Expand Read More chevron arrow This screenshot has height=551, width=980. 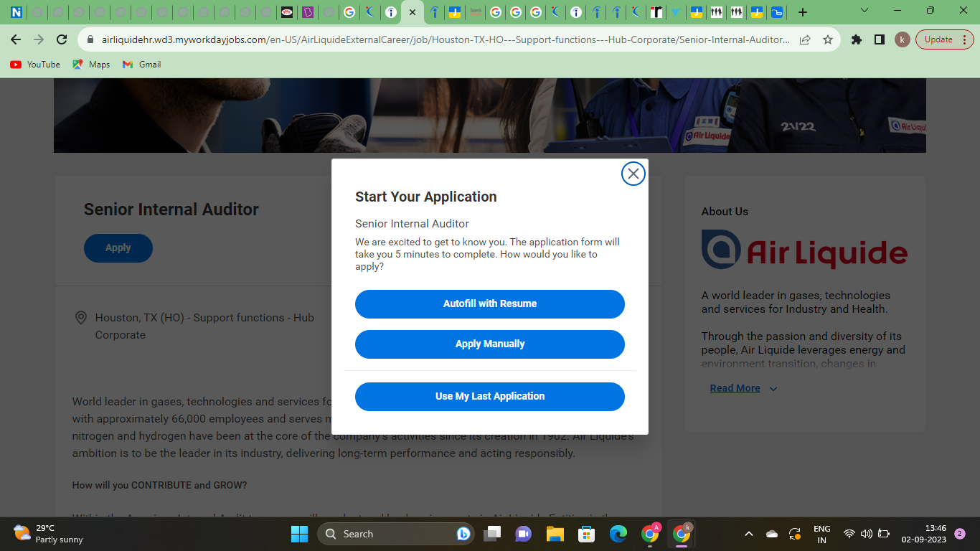[773, 389]
